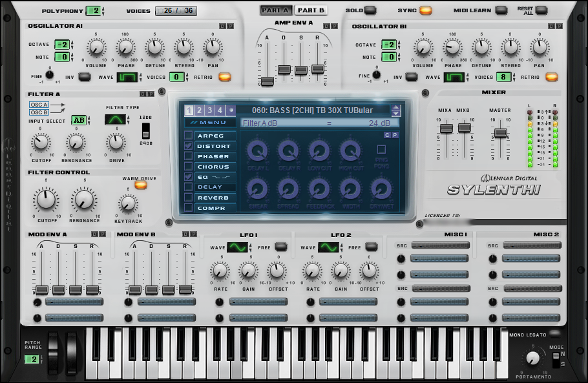Select the Reverb effect tab
588x383 pixels.
tap(215, 198)
